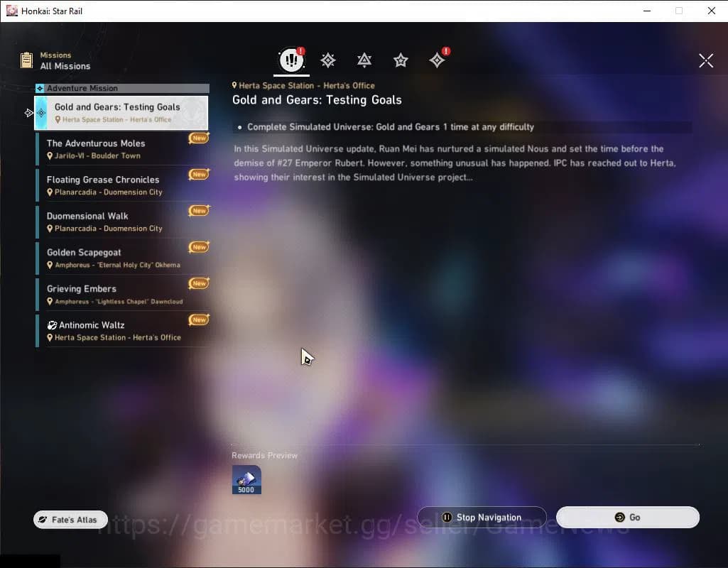Click Stop Navigation button
Image resolution: width=728 pixels, height=568 pixels.
(482, 517)
